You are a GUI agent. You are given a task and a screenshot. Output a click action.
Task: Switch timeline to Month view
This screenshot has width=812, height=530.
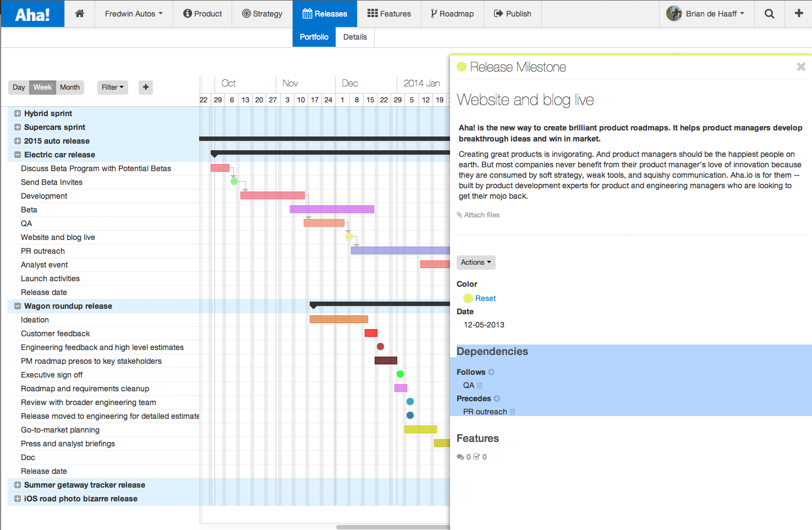click(x=70, y=87)
